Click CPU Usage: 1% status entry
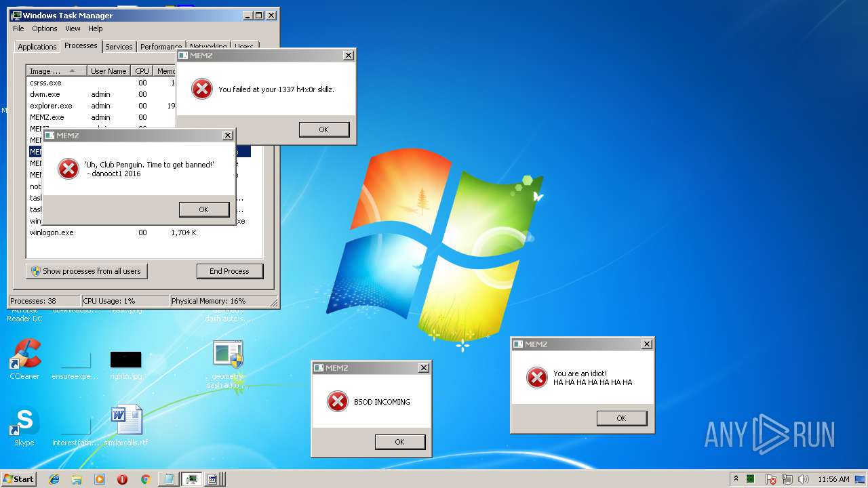The width and height of the screenshot is (868, 488). [125, 301]
